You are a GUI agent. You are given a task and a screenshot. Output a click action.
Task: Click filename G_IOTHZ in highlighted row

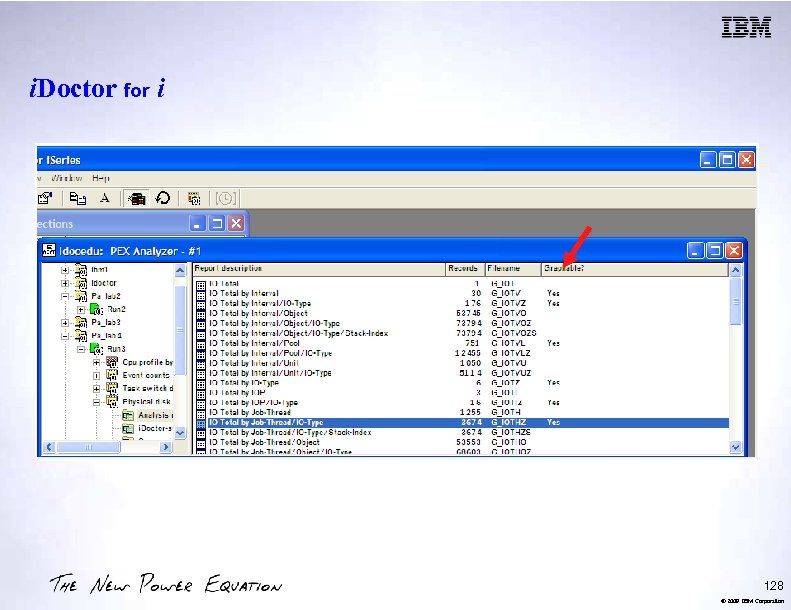point(508,422)
